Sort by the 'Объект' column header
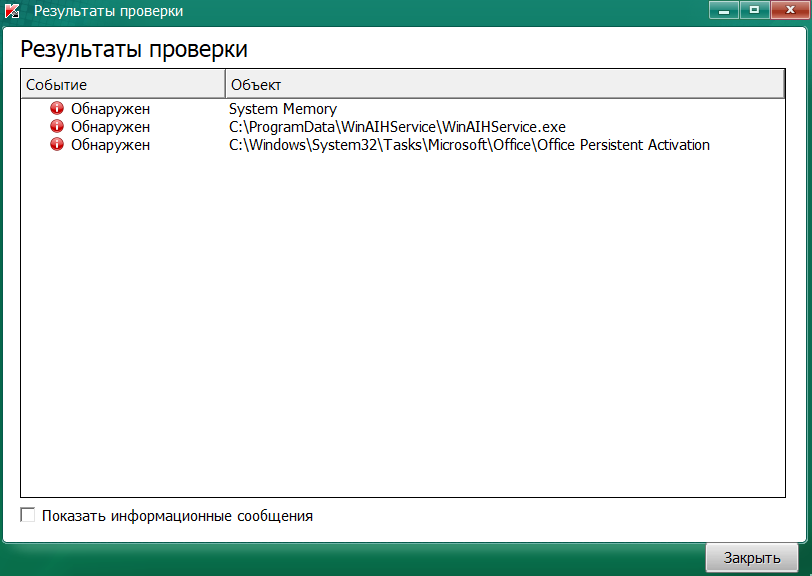Image resolution: width=812 pixels, height=576 pixels. pyautogui.click(x=505, y=84)
